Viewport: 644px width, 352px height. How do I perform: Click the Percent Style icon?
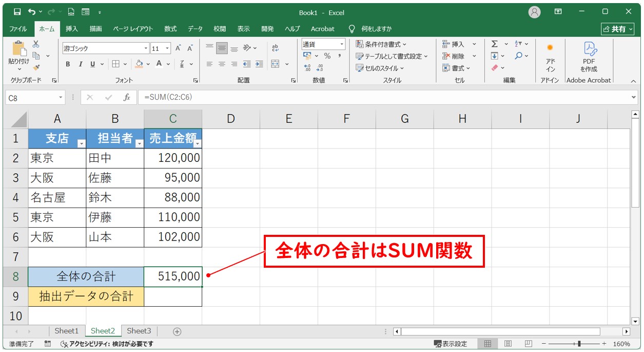pyautogui.click(x=327, y=56)
